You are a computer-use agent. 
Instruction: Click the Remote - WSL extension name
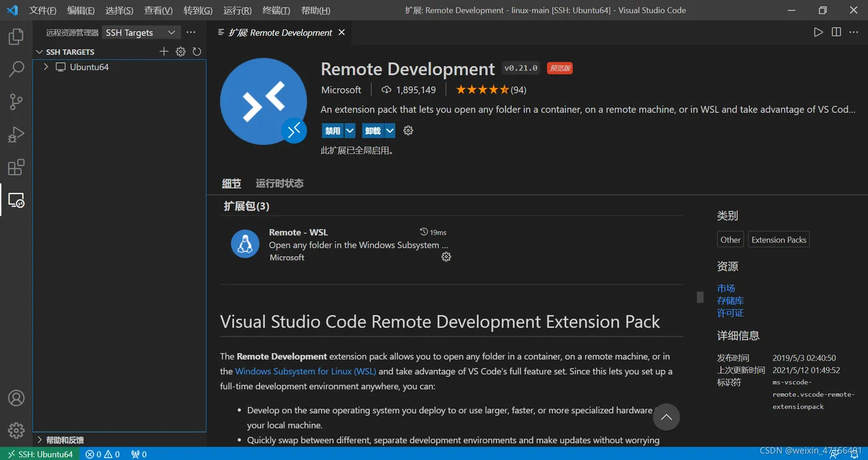coord(298,232)
